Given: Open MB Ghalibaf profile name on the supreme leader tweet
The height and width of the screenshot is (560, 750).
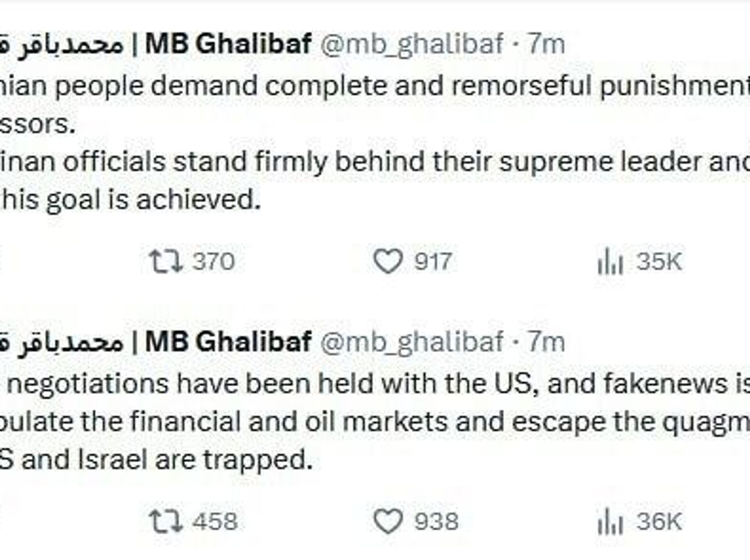Looking at the screenshot, I should (x=228, y=43).
